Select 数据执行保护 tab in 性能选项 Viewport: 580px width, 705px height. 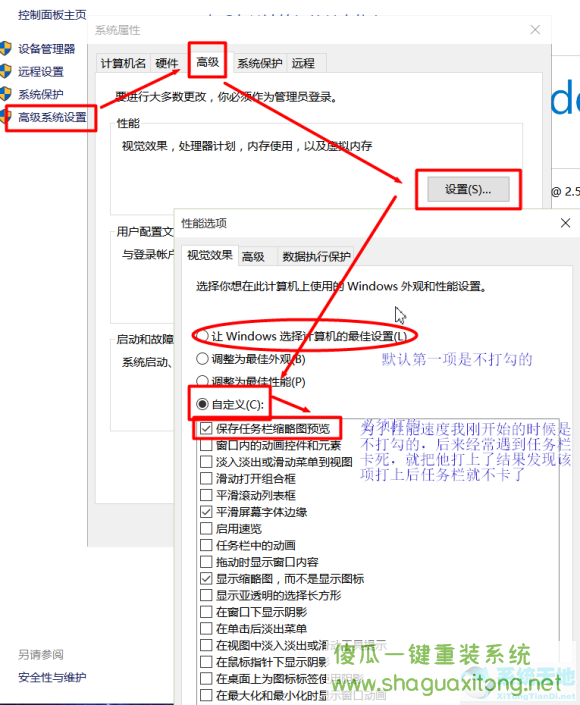click(316, 257)
